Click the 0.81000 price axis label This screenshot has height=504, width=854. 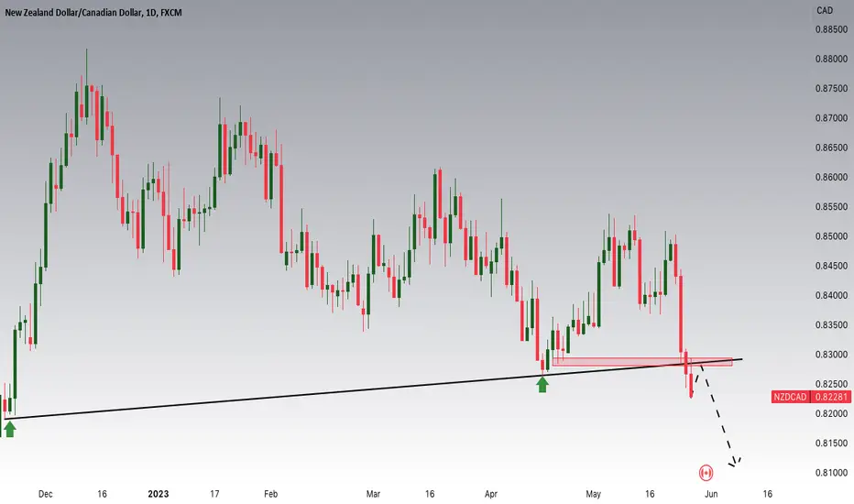click(x=831, y=473)
